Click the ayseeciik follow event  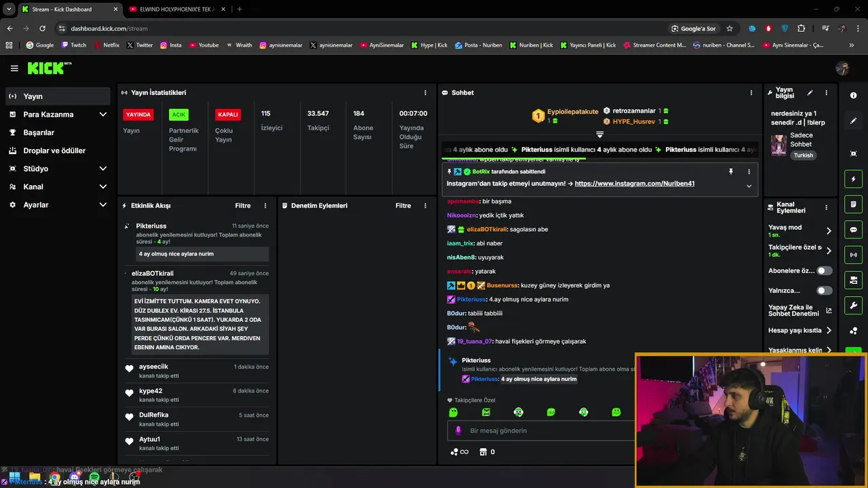[x=197, y=371]
